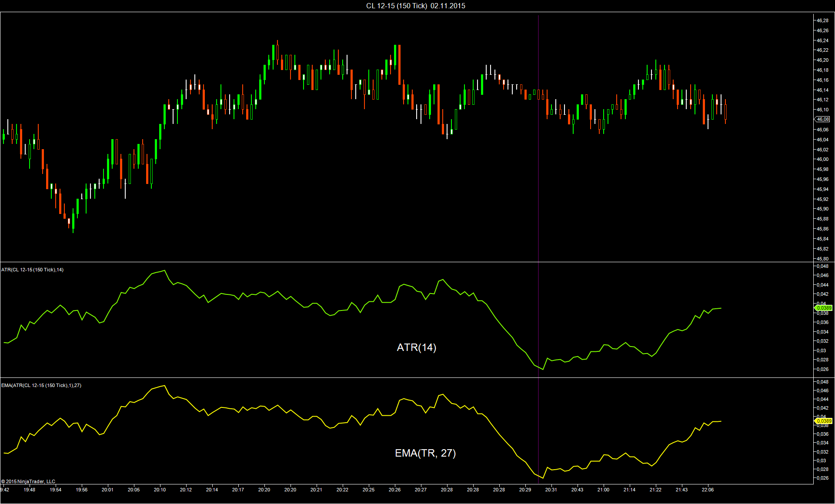Click the 19:48 time axis label
Viewport: 835px width, 504px height.
(30, 490)
